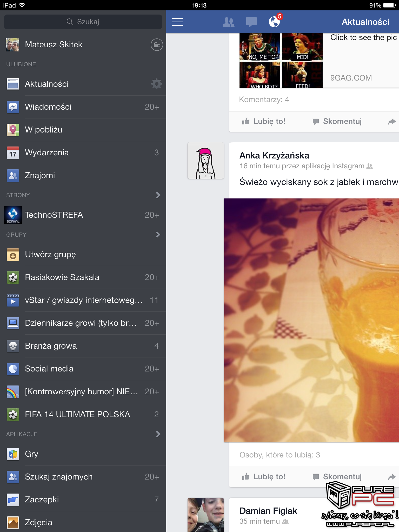
Task: Open the messages speech bubble icon
Action: [251, 22]
